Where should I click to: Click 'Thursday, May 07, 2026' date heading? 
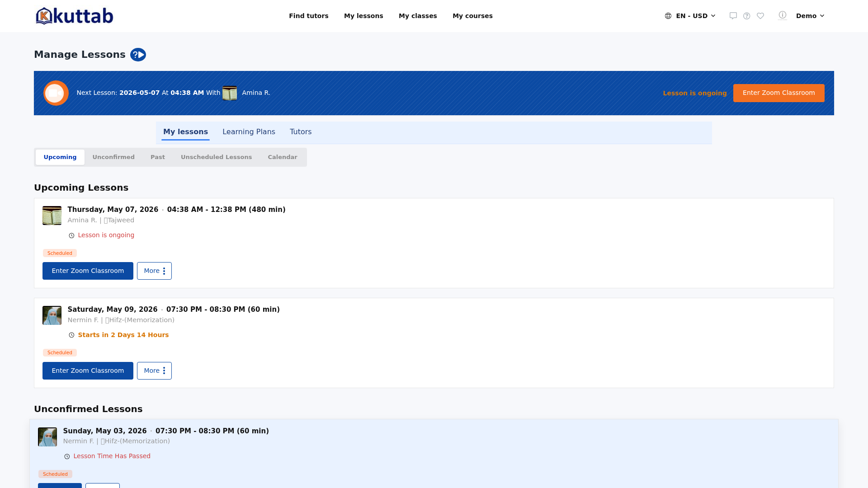coord(113,210)
